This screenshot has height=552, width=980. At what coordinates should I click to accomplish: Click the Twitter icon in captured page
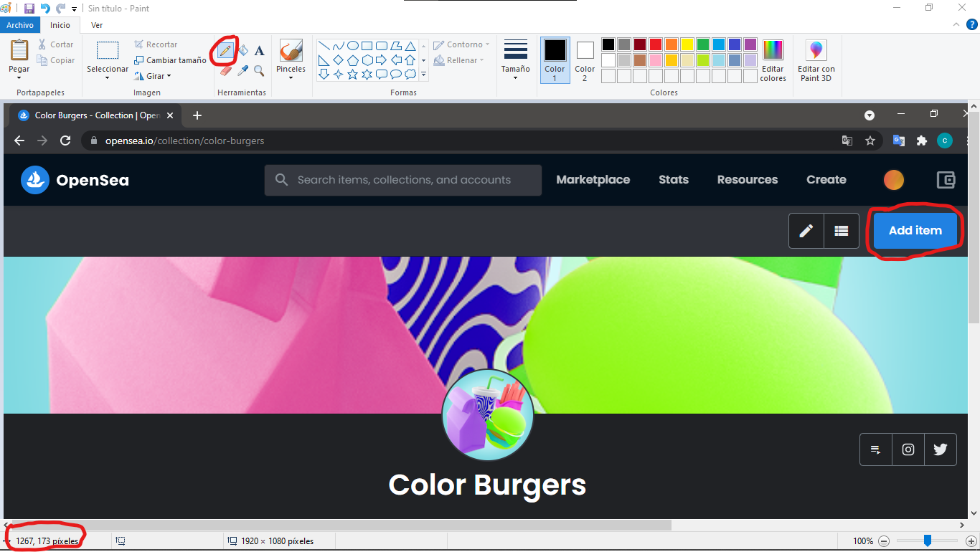click(941, 449)
